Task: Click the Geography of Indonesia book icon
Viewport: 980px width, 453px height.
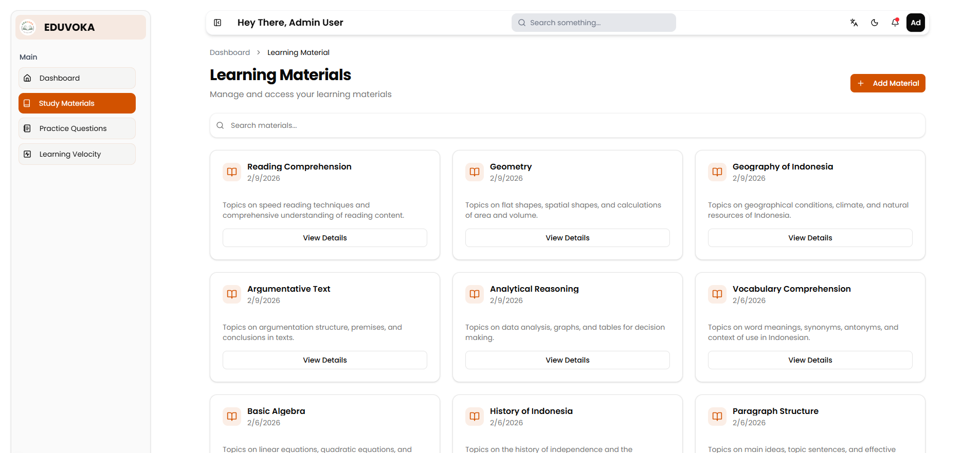Action: pos(717,172)
